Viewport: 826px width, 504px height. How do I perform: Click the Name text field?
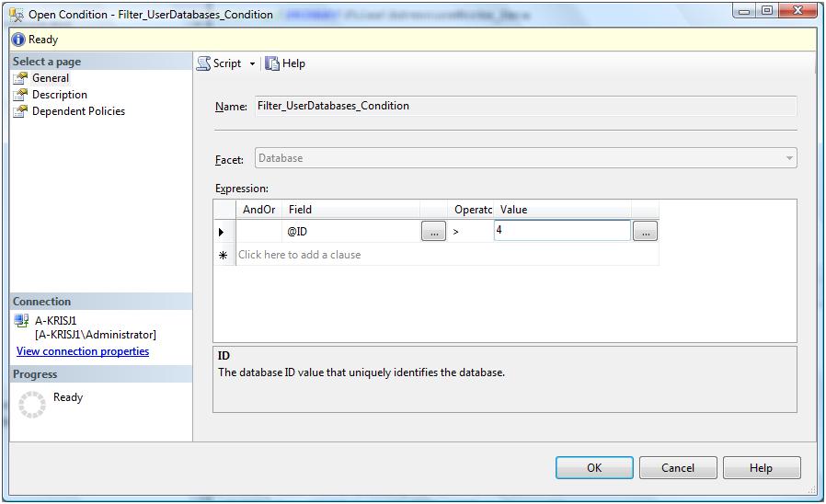[x=526, y=106]
